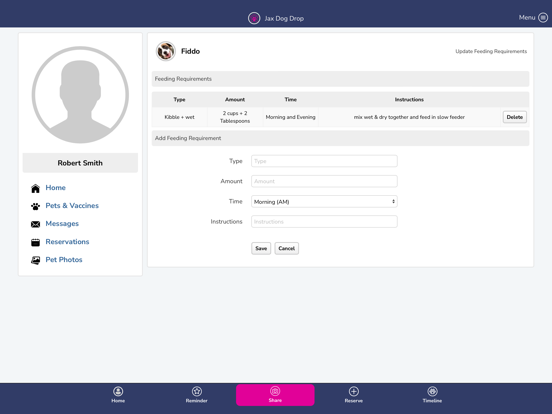
Task: Open the Time dropdown showing Morning (AM)
Action: click(324, 202)
